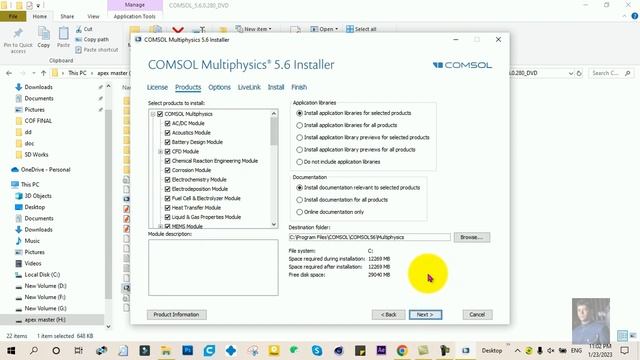This screenshot has width=640, height=360.
Task: Click the Cut command in ribbon
Action: (84, 29)
